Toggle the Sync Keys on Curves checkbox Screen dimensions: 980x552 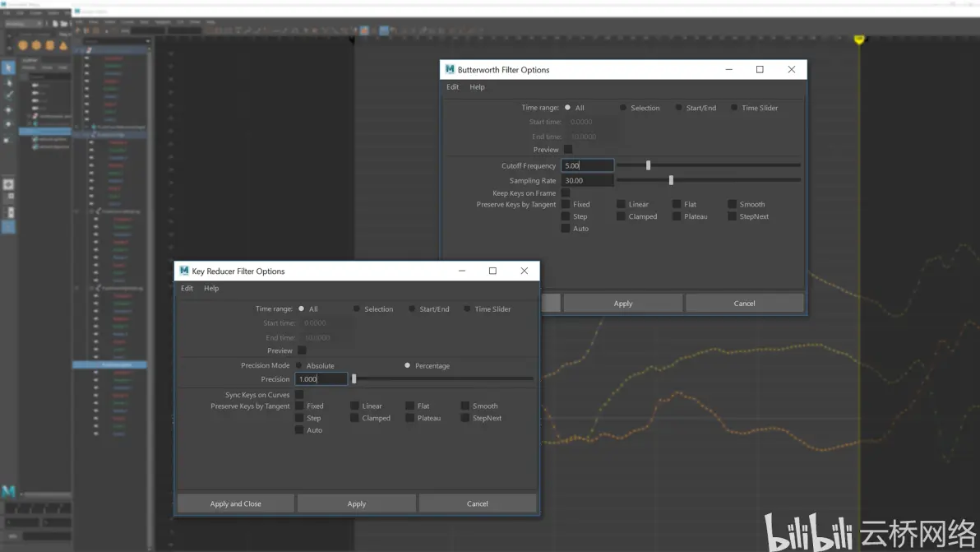coord(299,395)
